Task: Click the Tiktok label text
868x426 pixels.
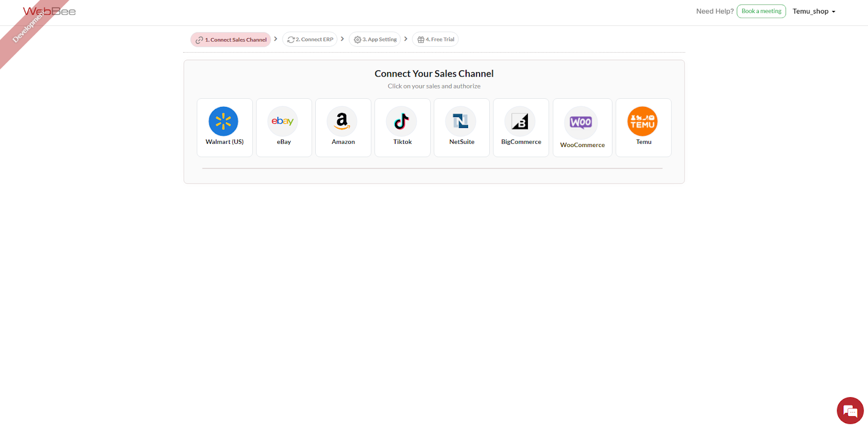Action: coord(403,142)
